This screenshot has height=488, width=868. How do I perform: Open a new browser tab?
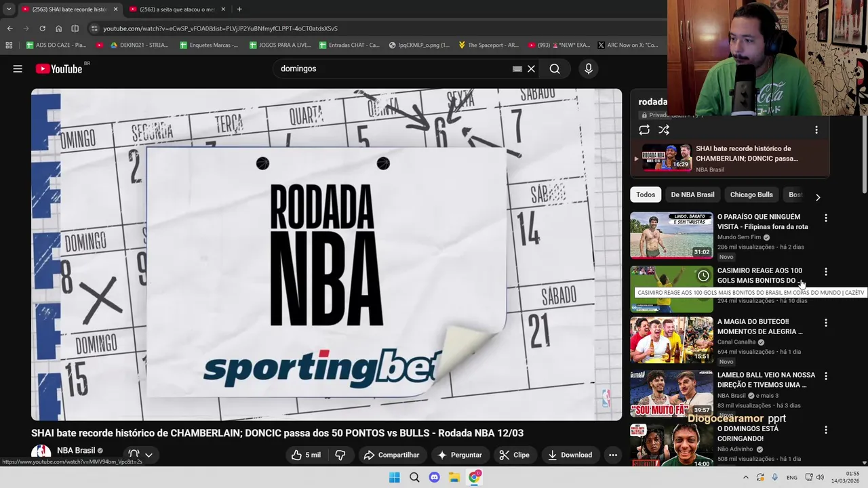239,9
